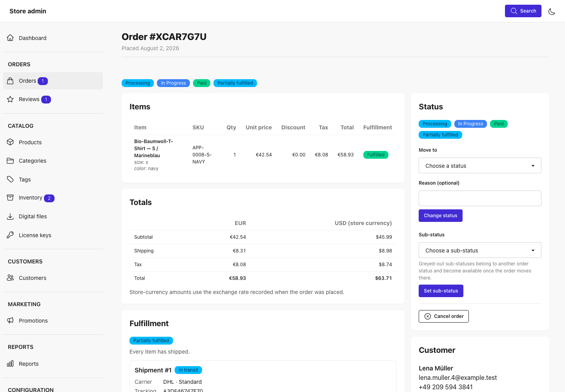The width and height of the screenshot is (565, 392).
Task: Open the Customers list
Action: click(x=53, y=278)
